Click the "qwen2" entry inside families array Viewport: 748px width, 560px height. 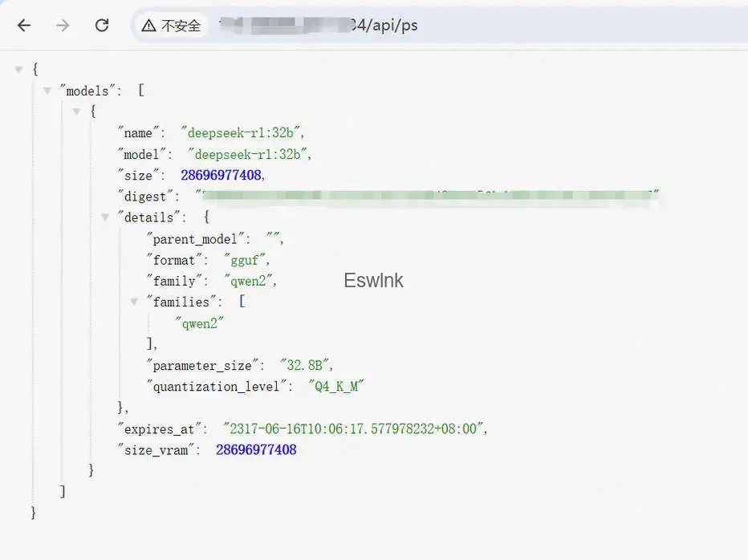(199, 323)
